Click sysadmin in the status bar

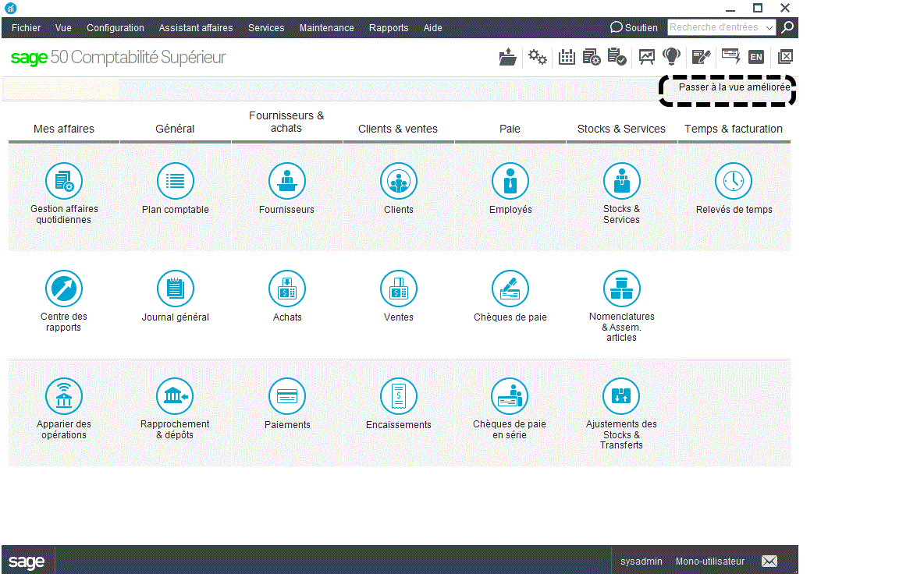(x=641, y=562)
